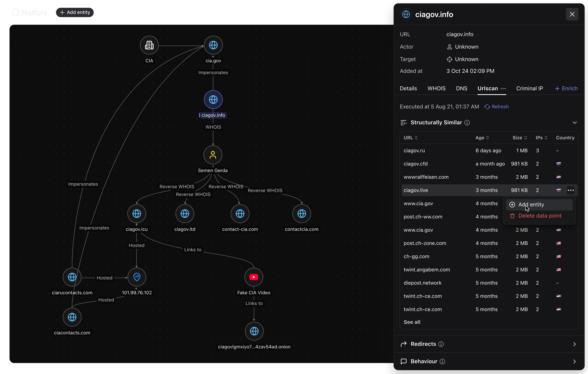Select the post.ch-zone.com table row
The height and width of the screenshot is (374, 588).
[489, 243]
